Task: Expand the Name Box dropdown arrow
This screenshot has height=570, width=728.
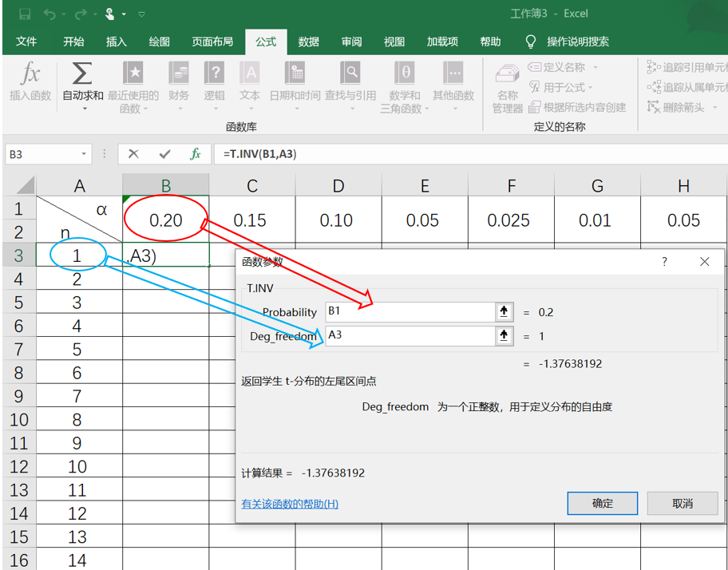Action: pos(84,153)
